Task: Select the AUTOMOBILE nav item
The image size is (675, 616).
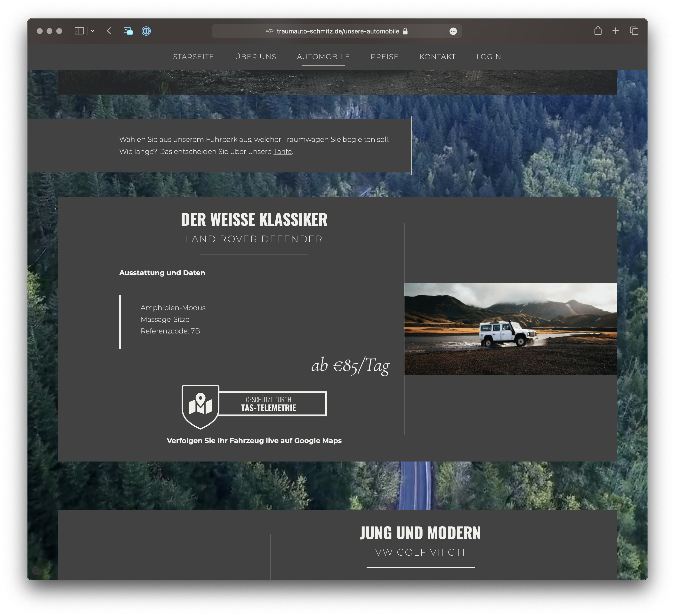Action: coord(323,57)
